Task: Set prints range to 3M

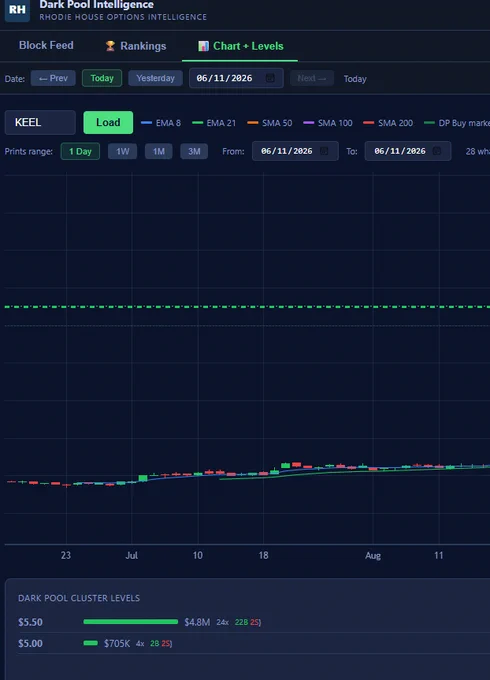Action: 194,151
